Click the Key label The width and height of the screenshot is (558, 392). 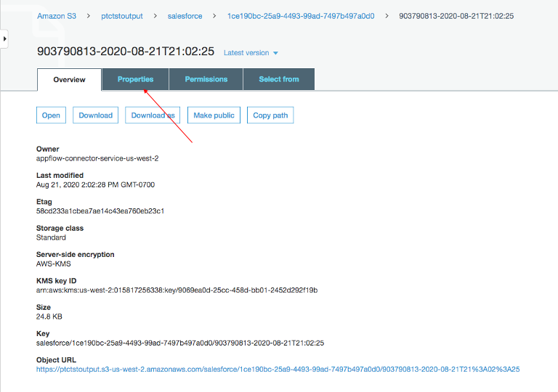pyautogui.click(x=43, y=333)
